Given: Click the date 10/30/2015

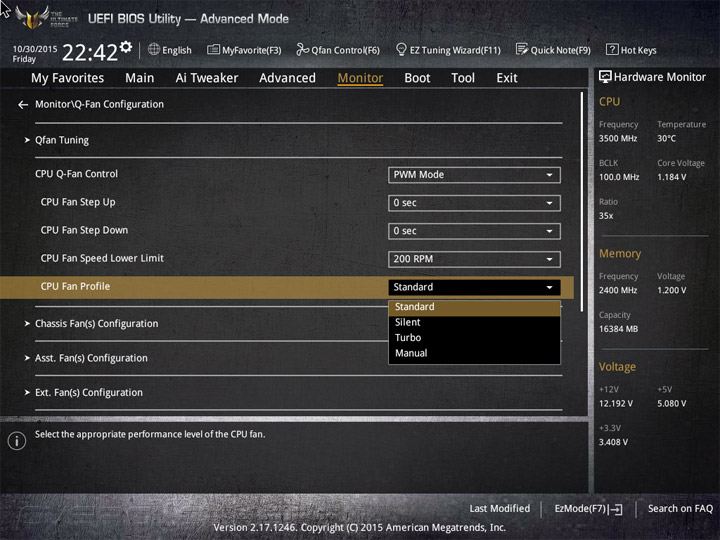Looking at the screenshot, I should tap(35, 49).
